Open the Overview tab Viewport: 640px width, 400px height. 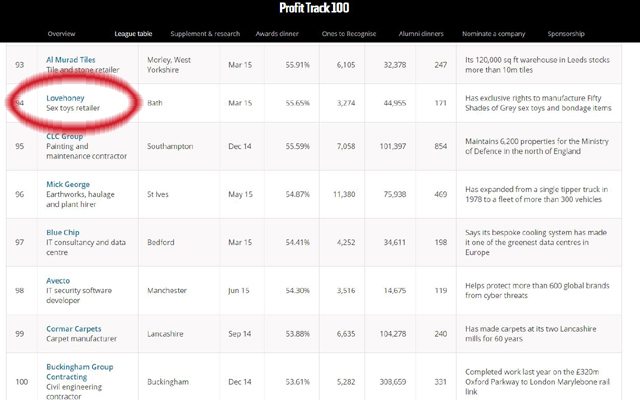point(62,34)
